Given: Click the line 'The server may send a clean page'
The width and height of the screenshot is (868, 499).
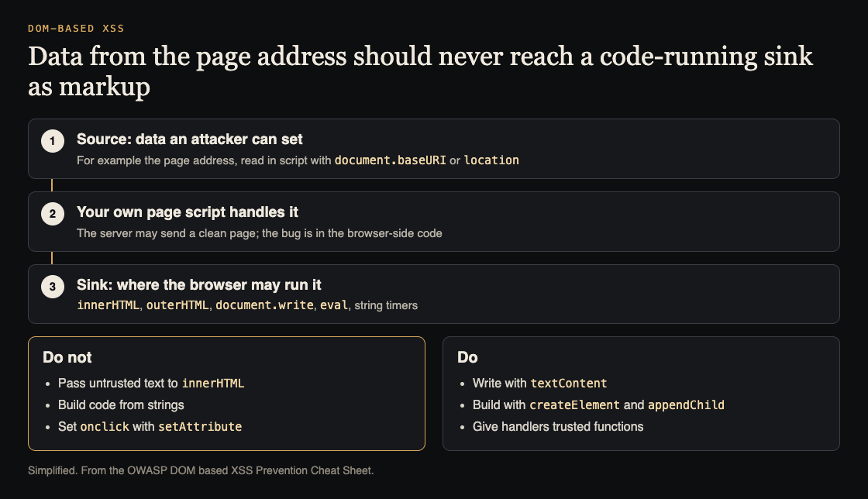Looking at the screenshot, I should [259, 233].
